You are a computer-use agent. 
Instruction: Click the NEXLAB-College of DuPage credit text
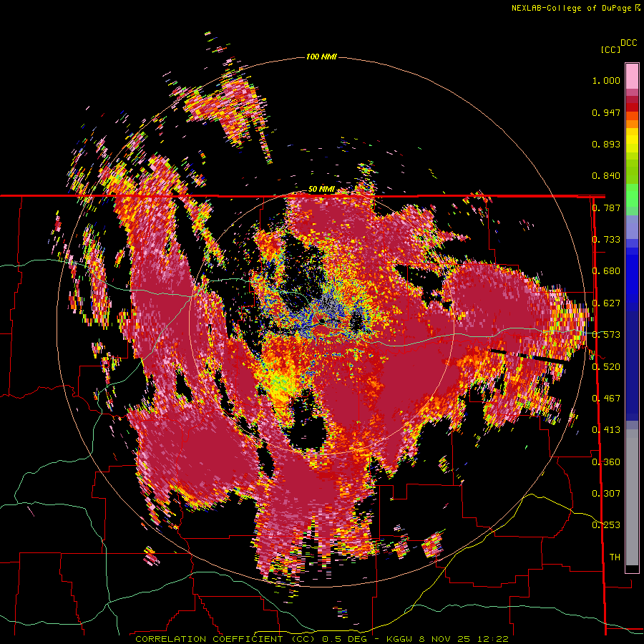pyautogui.click(x=571, y=8)
